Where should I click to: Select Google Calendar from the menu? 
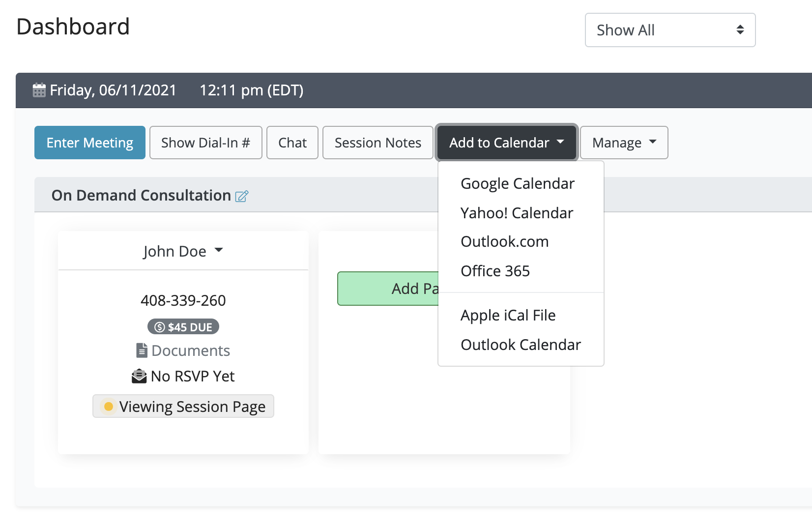coord(517,183)
